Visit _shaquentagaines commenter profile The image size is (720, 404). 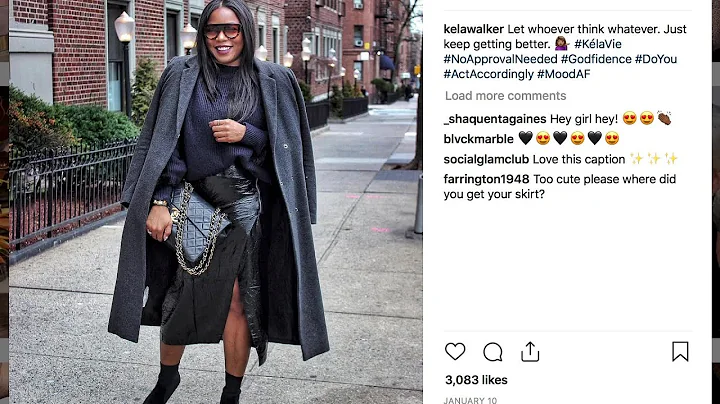pos(495,119)
